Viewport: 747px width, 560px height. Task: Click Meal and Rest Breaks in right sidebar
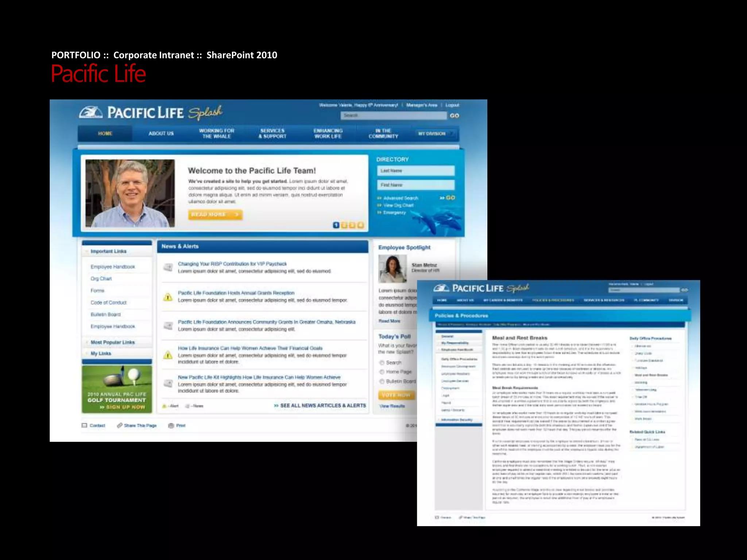pyautogui.click(x=651, y=375)
